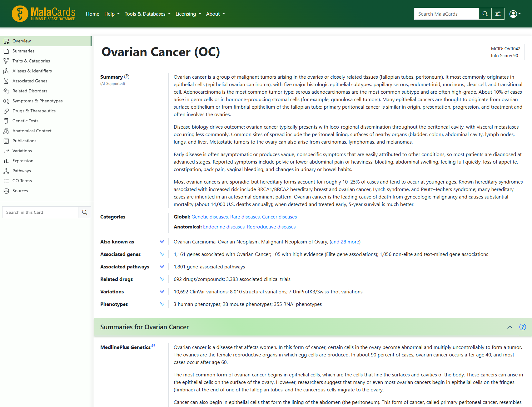Open the user account icon
Screen dimensions: 532x407
coord(513,14)
